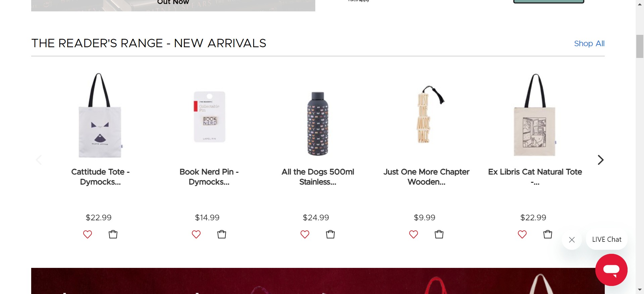The image size is (644, 294).
Task: Open Cattitude Tote product image
Action: pyautogui.click(x=100, y=115)
